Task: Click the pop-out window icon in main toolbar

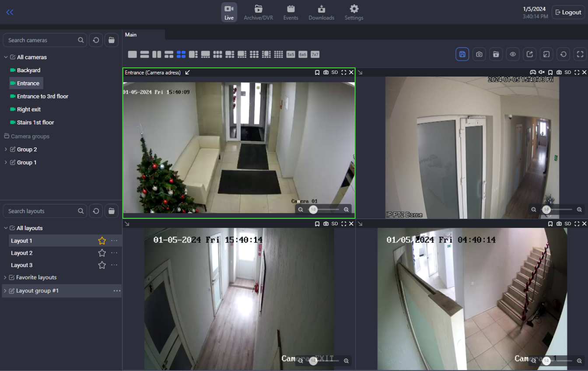Action: point(546,54)
